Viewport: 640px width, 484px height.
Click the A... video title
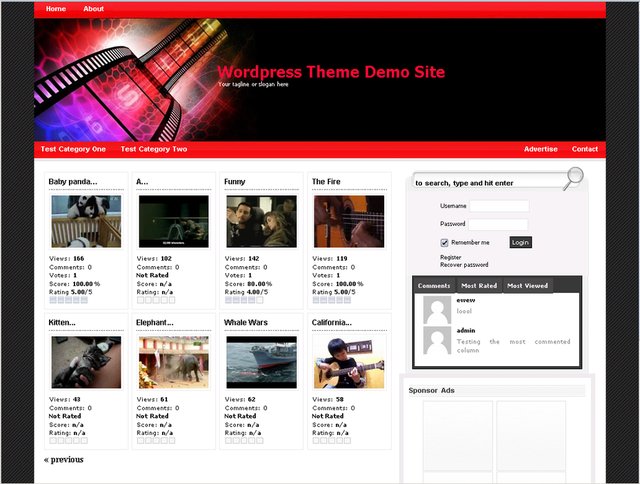pyautogui.click(x=142, y=182)
